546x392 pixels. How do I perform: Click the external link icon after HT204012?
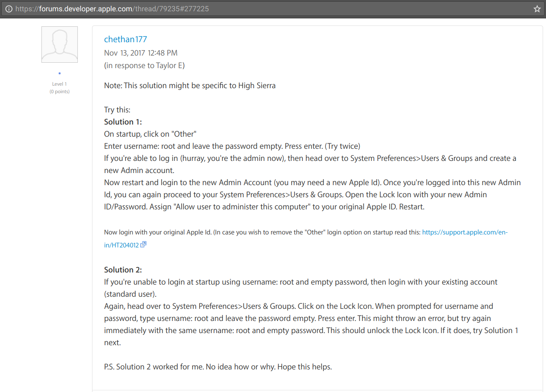pyautogui.click(x=143, y=244)
